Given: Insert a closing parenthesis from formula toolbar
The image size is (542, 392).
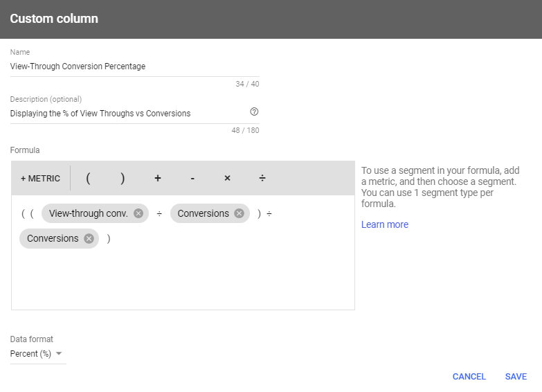Looking at the screenshot, I should (123, 178).
